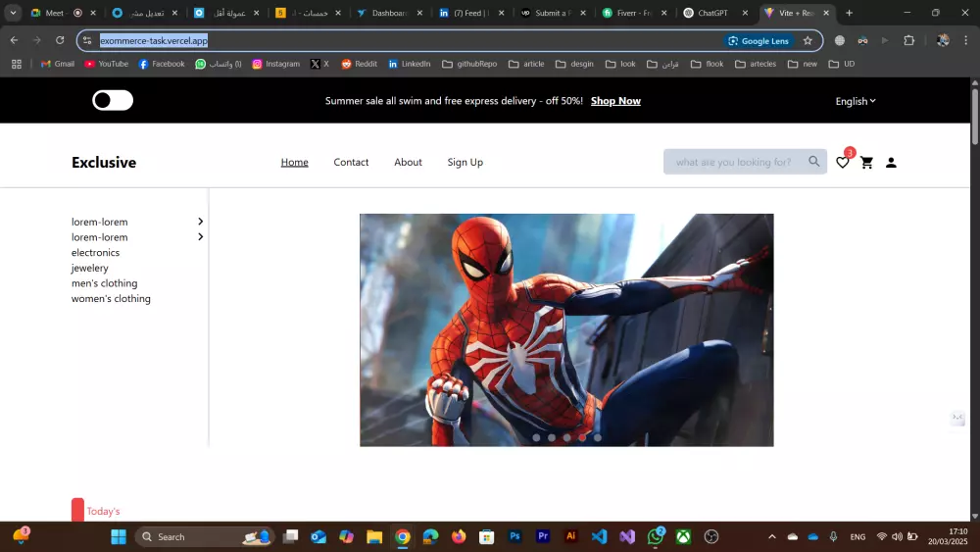This screenshot has height=552, width=980.
Task: Open the artecles bookmark folder
Action: [756, 64]
